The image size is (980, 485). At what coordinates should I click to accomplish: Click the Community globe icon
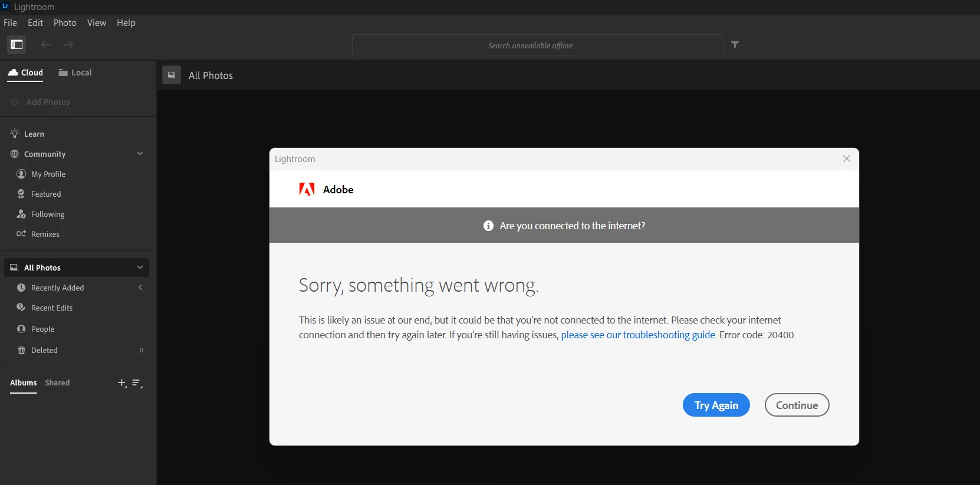pyautogui.click(x=15, y=154)
